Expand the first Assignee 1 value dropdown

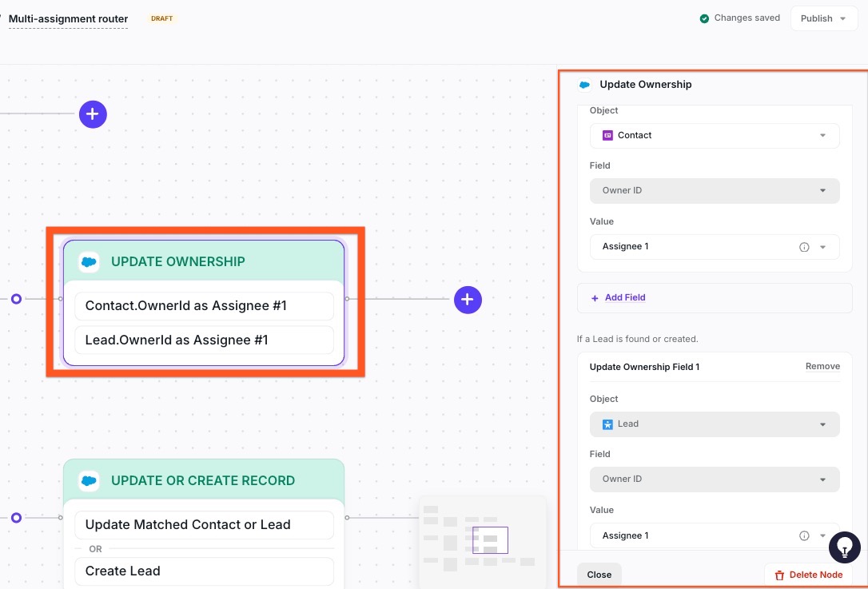tap(823, 247)
